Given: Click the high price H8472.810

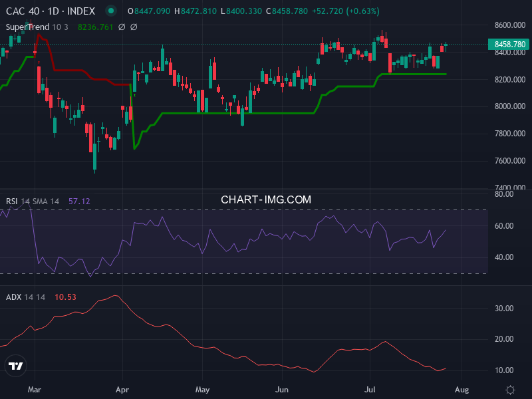Looking at the screenshot, I should coord(196,11).
